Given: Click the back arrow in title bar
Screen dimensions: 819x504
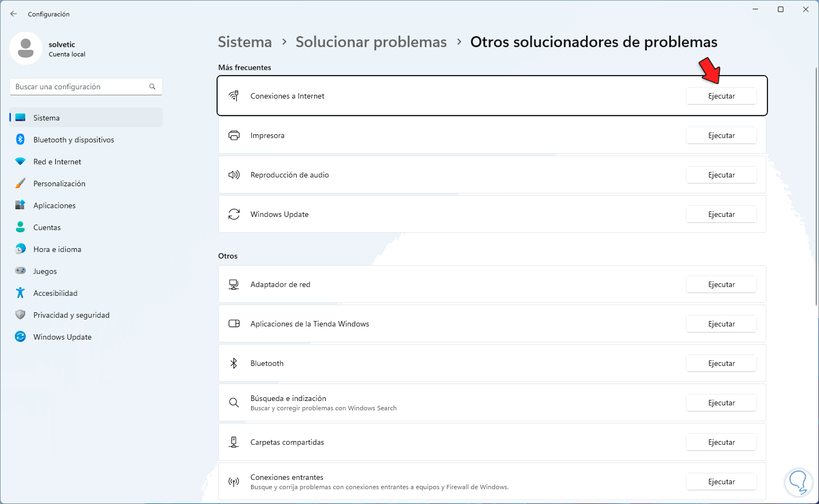Looking at the screenshot, I should [x=14, y=14].
